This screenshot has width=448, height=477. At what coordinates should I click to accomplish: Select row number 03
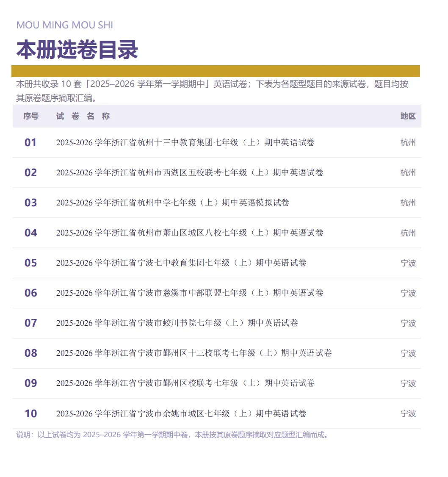coord(30,202)
